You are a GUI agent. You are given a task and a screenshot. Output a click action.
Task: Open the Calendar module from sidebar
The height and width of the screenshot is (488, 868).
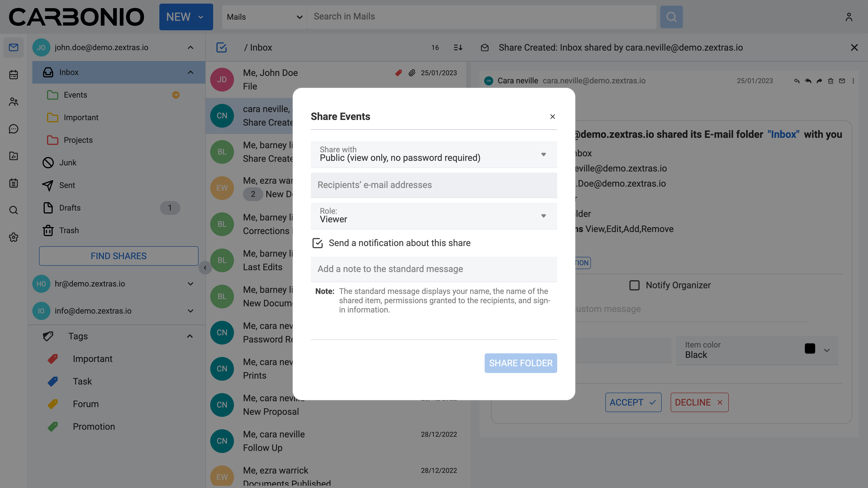pyautogui.click(x=14, y=74)
